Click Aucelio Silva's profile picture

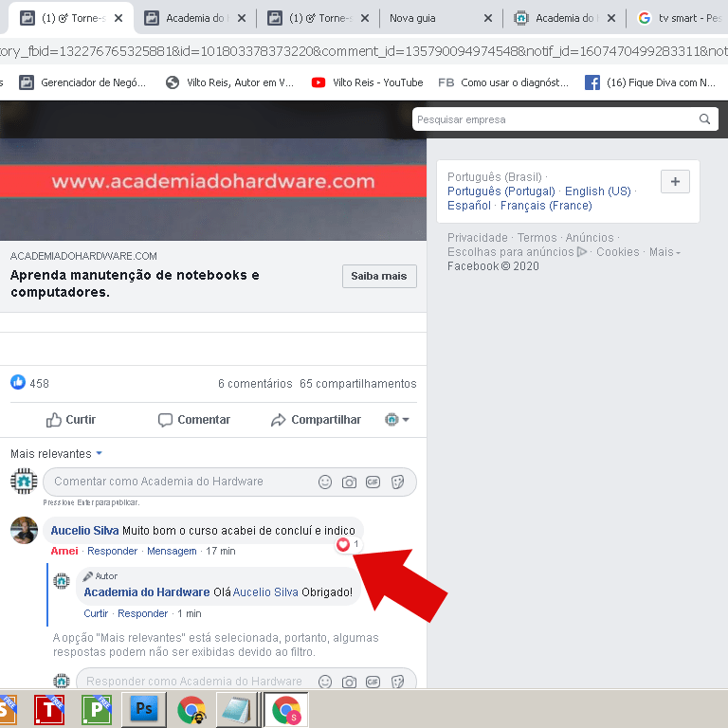24,530
